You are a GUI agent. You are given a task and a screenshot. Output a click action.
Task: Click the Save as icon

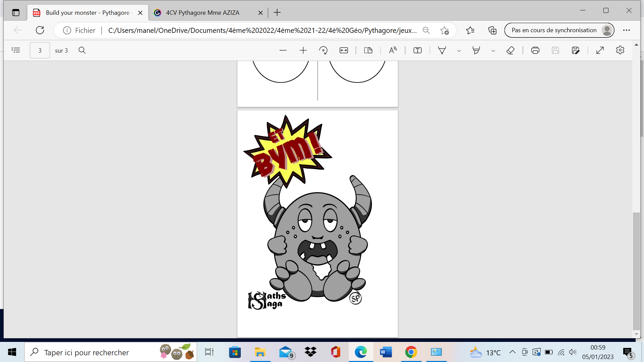pos(576,50)
